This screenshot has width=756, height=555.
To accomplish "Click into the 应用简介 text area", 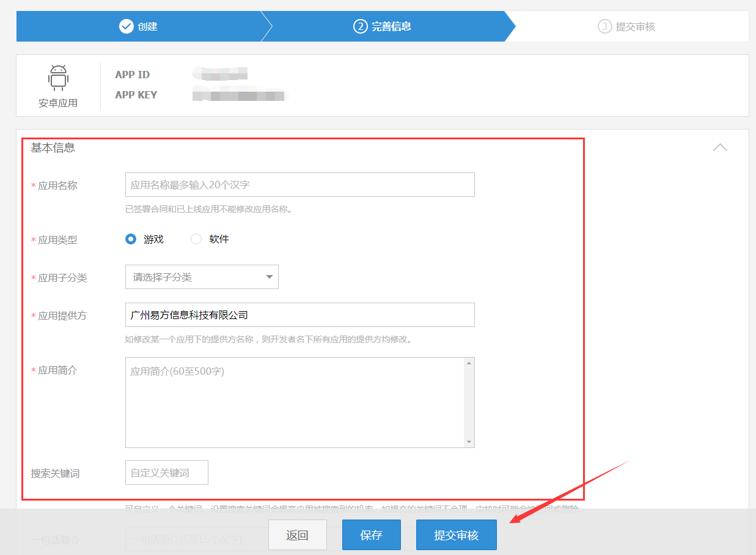I will [299, 402].
